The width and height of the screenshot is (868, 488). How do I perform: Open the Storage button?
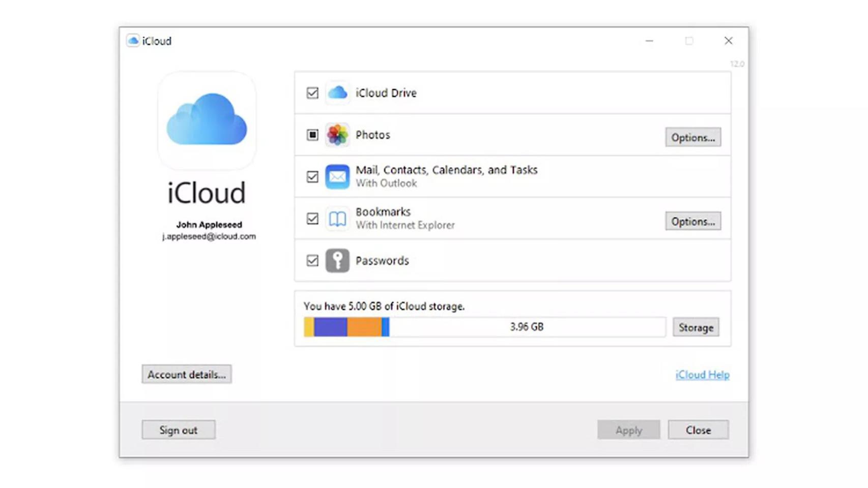point(696,327)
